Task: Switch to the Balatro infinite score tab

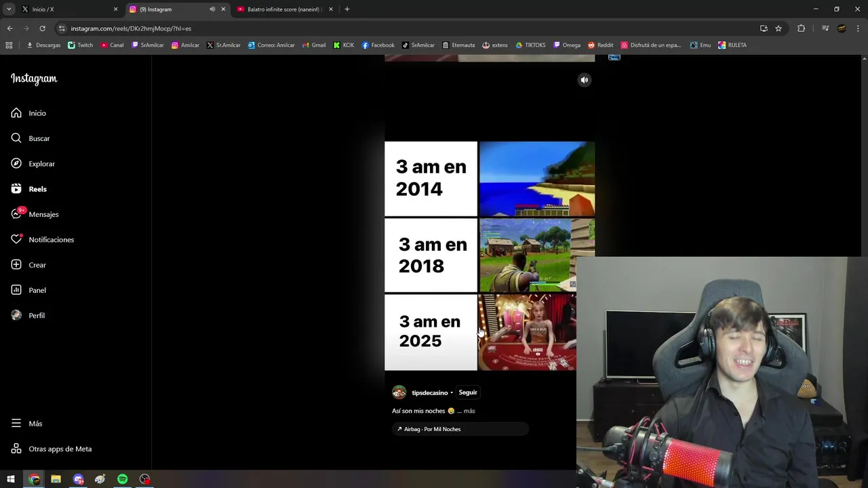Action: tap(284, 9)
